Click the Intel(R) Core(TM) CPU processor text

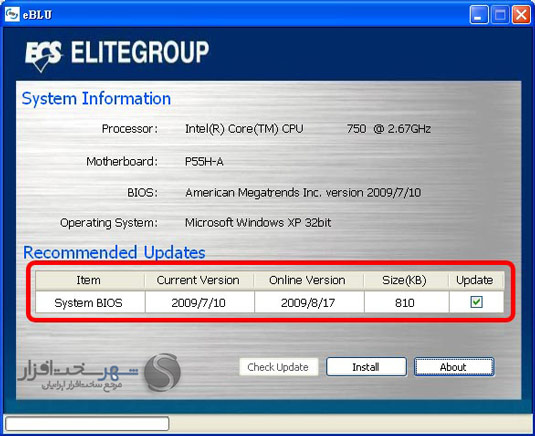(x=308, y=129)
